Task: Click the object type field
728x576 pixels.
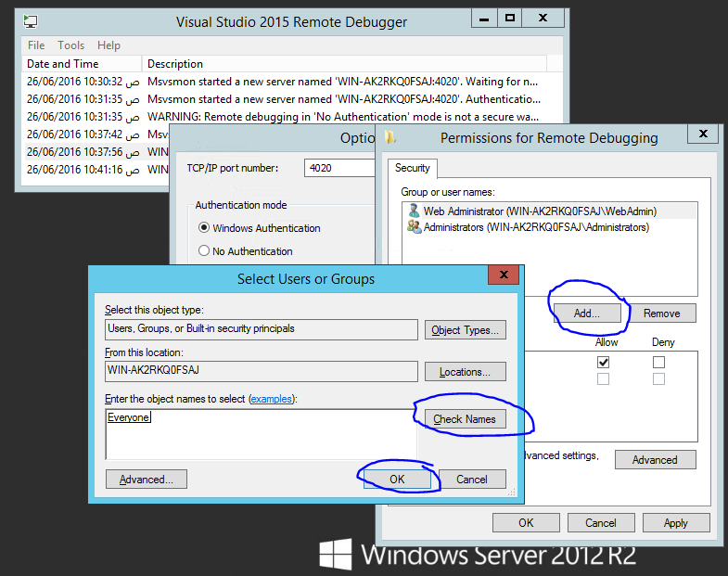Action: point(261,329)
